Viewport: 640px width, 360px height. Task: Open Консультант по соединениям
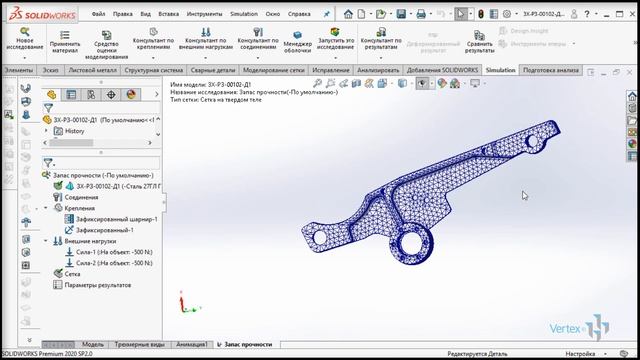click(258, 39)
